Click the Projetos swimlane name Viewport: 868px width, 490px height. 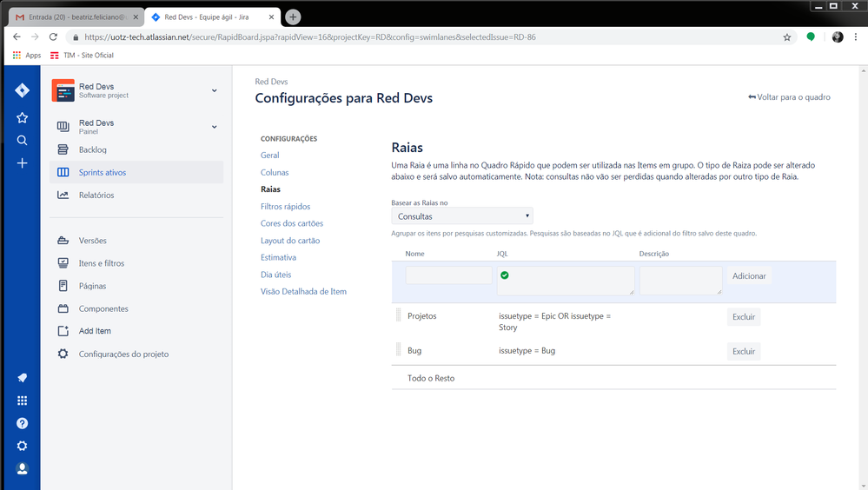pyautogui.click(x=421, y=315)
